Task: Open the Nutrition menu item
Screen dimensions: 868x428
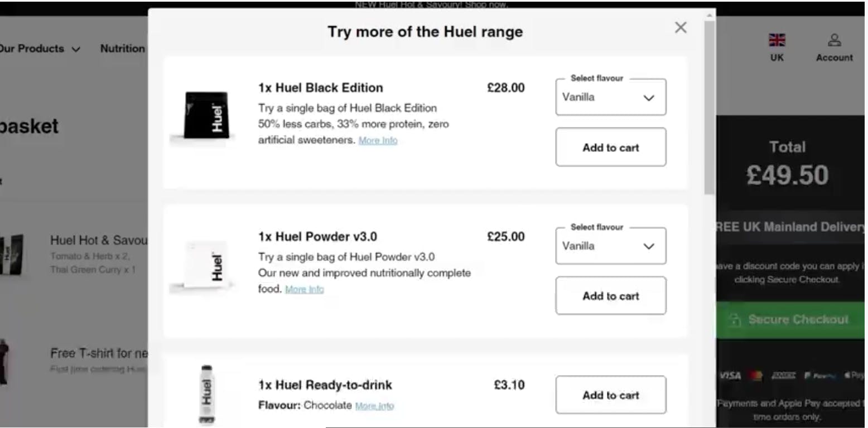Action: [x=122, y=48]
